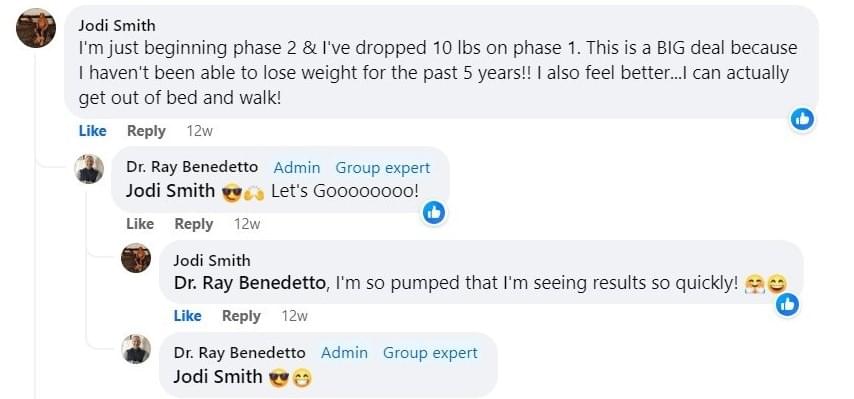Viewport: 854px width, 399px height.
Task: Click the like reaction icon on Jodi's first comment
Action: pos(802,119)
